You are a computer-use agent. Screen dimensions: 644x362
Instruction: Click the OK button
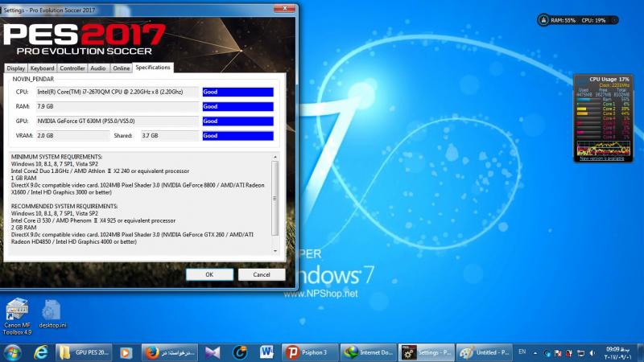point(209,274)
